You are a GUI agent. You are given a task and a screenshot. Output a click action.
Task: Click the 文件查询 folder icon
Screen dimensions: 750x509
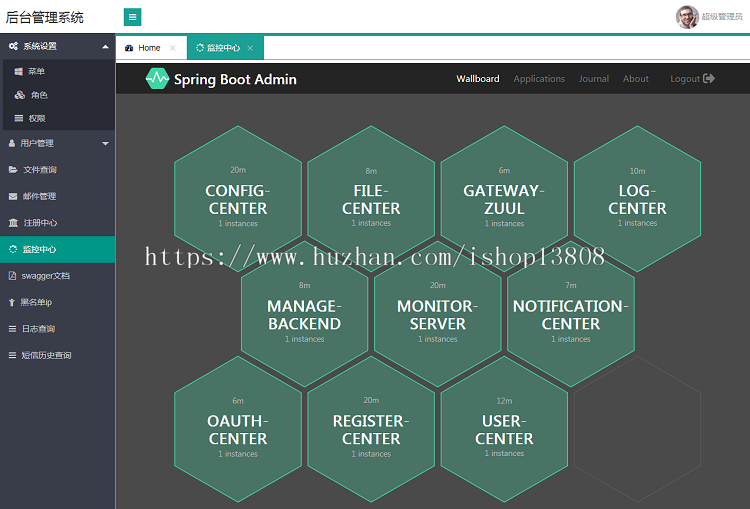13,169
